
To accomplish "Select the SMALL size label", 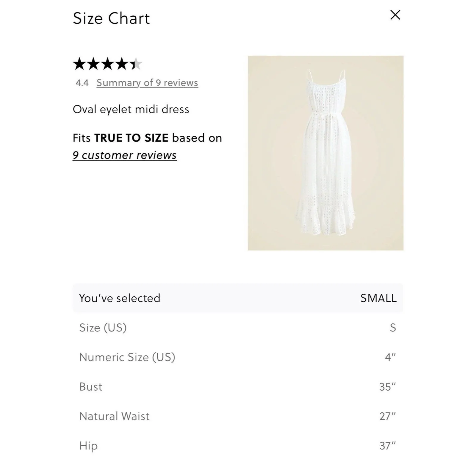I will 378,298.
